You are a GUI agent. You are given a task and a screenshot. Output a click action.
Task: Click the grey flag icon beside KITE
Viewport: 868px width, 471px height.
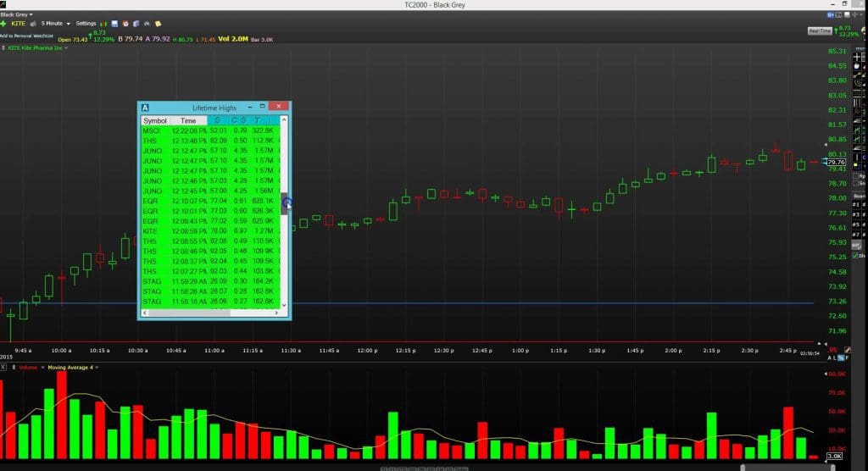coord(33,24)
